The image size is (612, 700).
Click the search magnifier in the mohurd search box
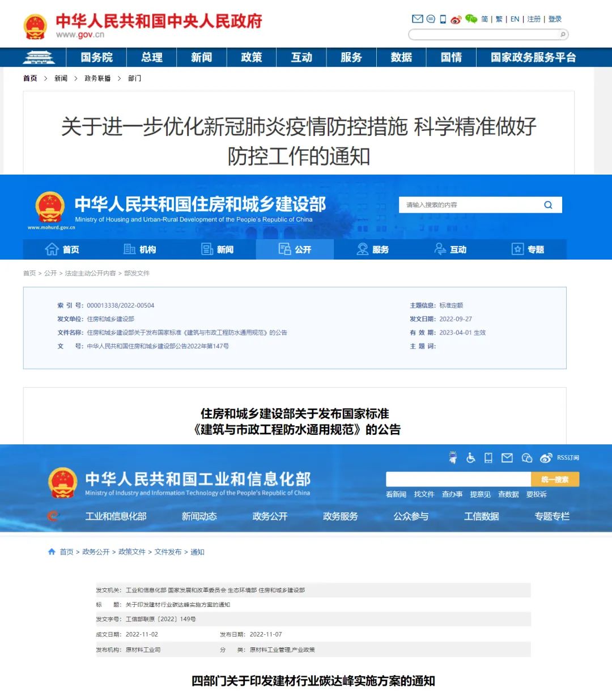(548, 205)
